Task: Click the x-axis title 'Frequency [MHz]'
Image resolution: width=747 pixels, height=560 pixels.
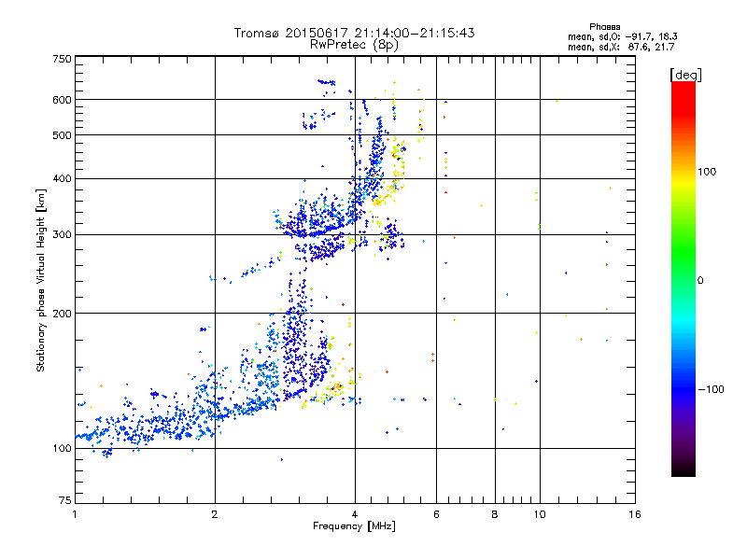Action: coord(354,526)
